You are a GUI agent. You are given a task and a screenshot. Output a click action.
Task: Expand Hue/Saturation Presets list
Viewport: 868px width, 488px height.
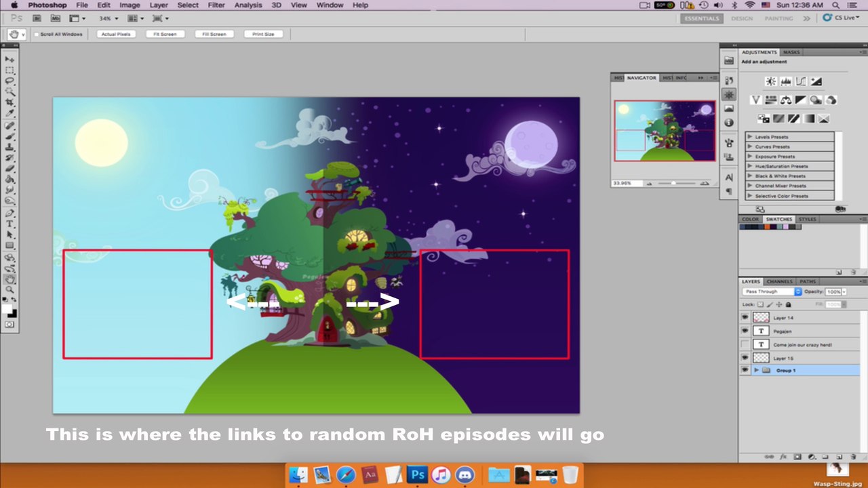(750, 166)
